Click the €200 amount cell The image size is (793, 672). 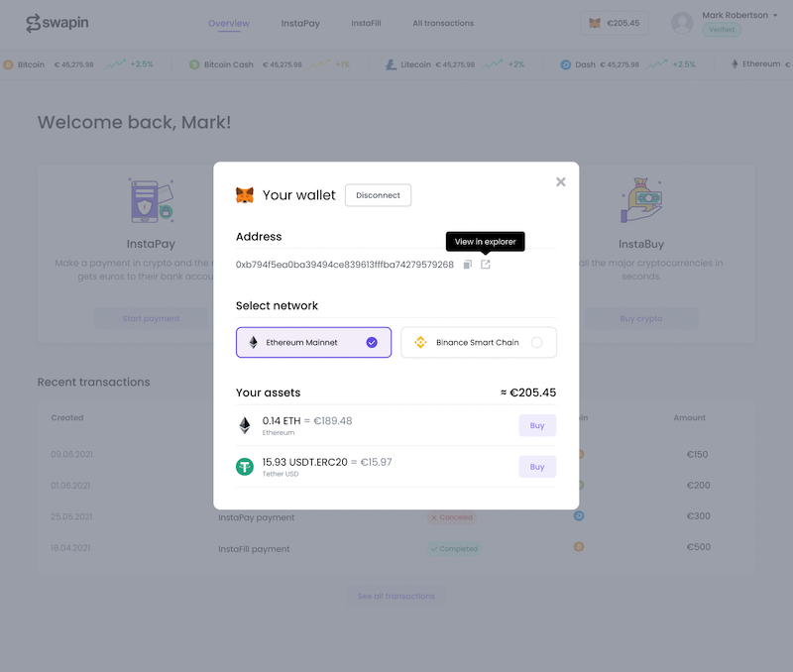pos(698,486)
